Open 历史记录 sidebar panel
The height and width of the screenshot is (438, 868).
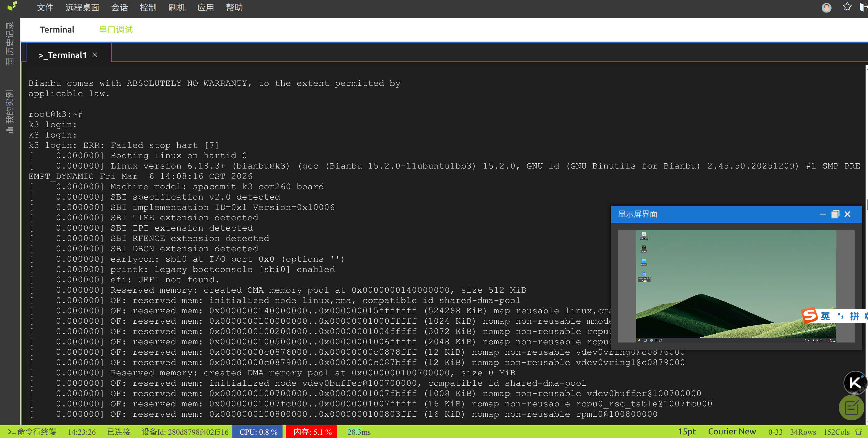pyautogui.click(x=9, y=43)
